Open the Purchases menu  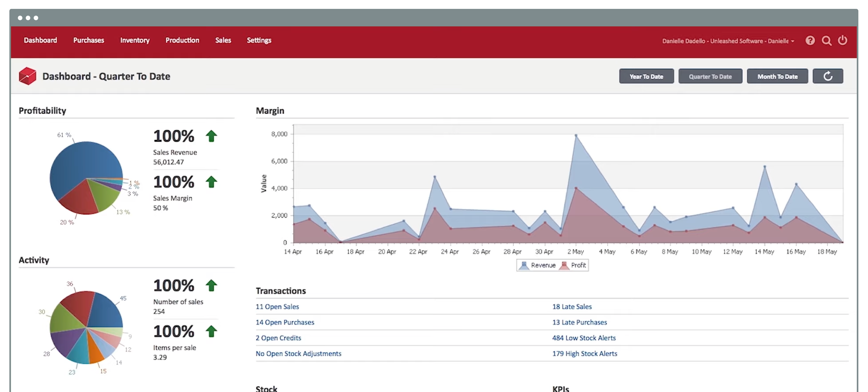89,40
